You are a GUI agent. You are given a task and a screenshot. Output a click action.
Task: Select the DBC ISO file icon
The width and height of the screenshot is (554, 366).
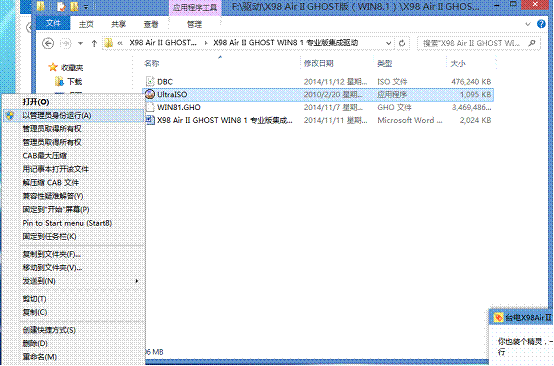150,81
